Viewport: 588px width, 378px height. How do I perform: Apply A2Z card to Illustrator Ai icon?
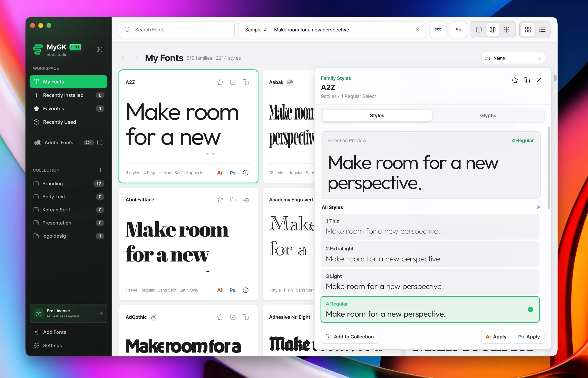(x=219, y=173)
